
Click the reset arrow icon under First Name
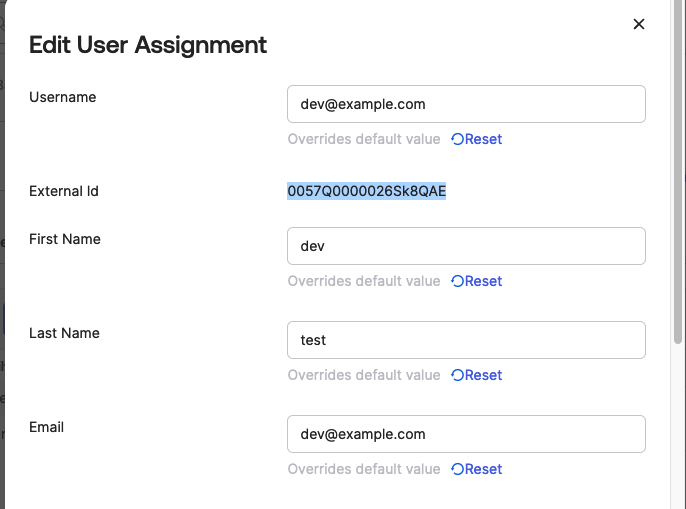coord(457,281)
